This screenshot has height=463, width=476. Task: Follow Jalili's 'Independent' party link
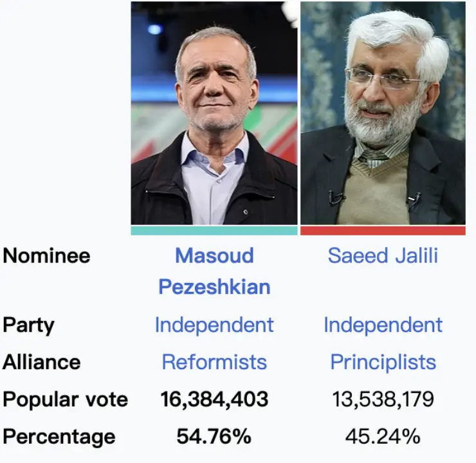[383, 325]
